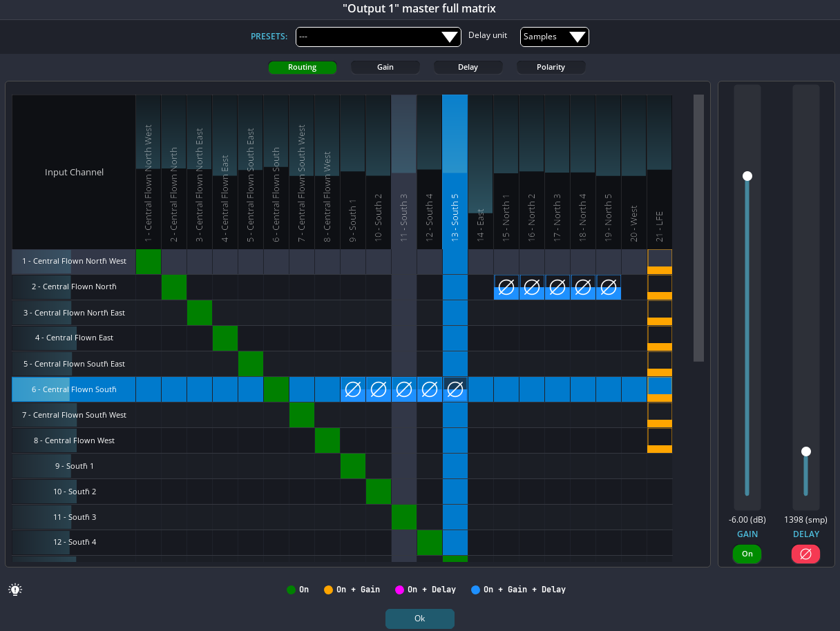Click polarity cell for row 6, South 2 column
840x631 pixels.
pos(379,389)
